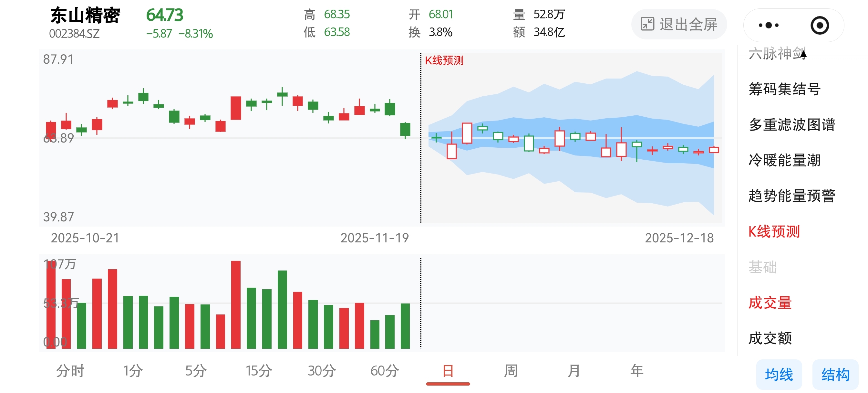Image resolution: width=868 pixels, height=393 pixels.
Task: Tap the circular target close icon
Action: pos(820,25)
